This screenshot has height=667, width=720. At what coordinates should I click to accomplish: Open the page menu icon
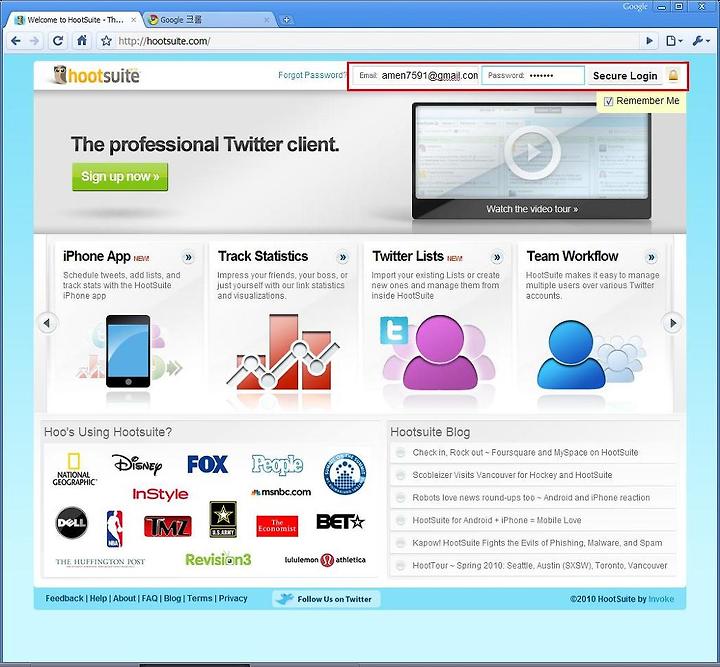(x=674, y=41)
